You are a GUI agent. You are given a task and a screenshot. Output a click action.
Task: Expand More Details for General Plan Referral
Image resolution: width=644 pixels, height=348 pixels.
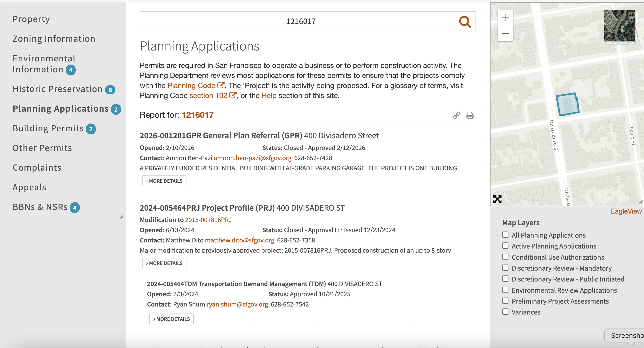click(164, 181)
